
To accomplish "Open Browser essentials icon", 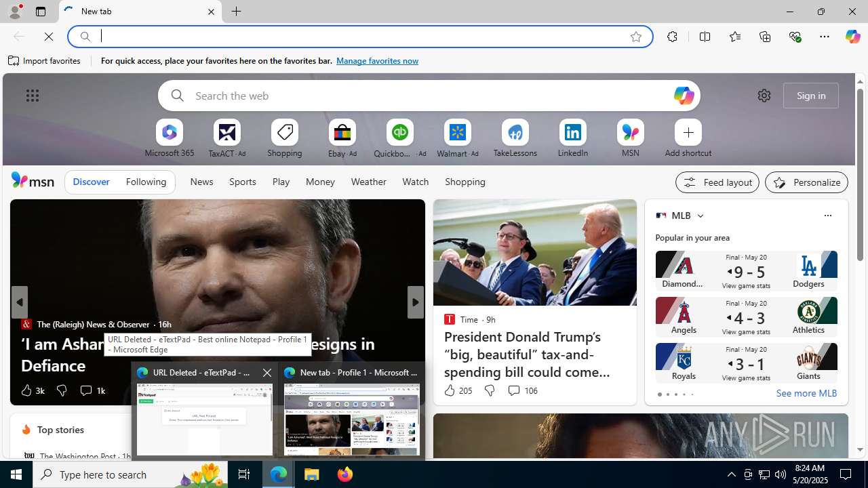I will point(795,37).
